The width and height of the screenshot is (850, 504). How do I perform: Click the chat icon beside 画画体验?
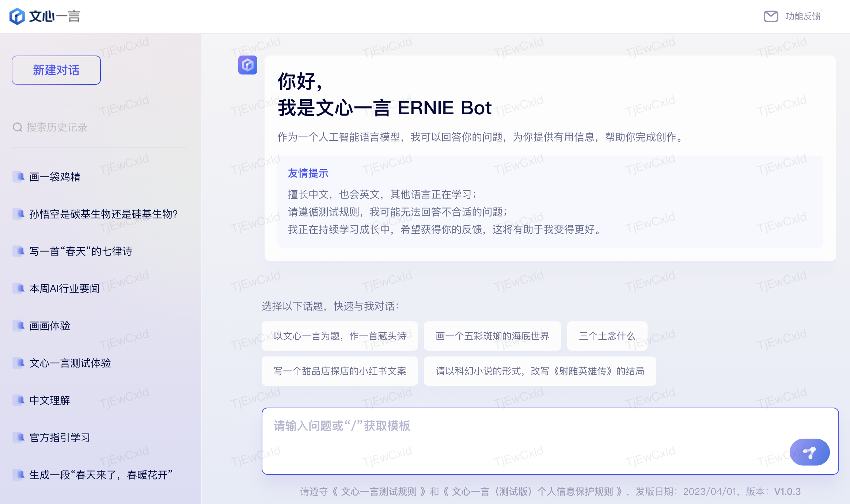point(19,325)
